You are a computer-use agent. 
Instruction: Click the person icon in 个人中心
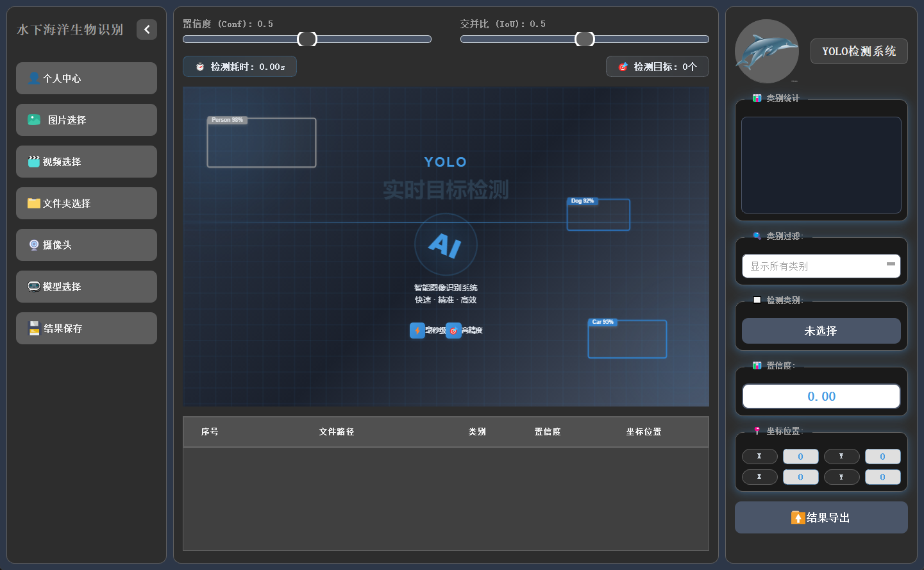point(34,78)
